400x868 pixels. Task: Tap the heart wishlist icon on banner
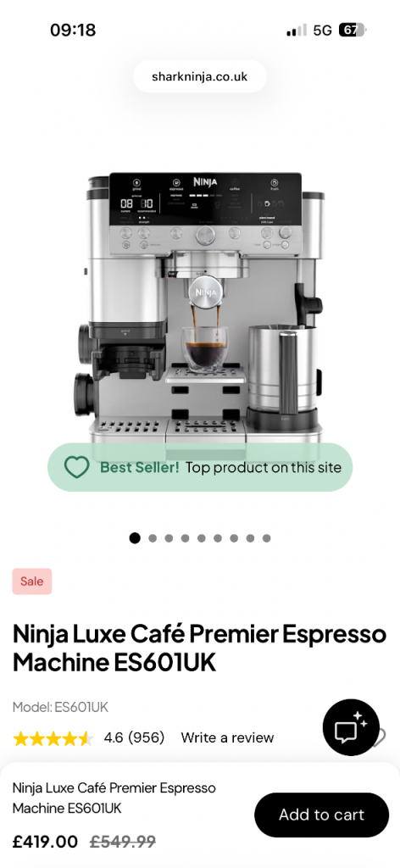76,467
